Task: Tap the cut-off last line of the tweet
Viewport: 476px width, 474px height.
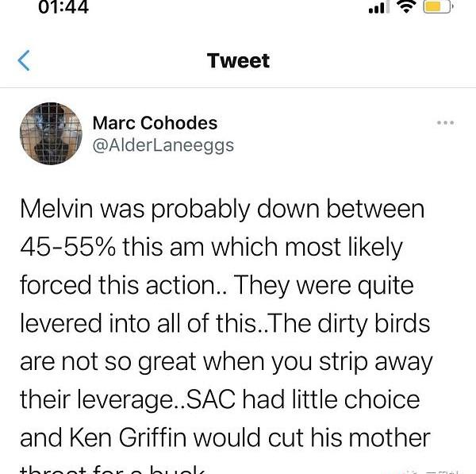Action: [x=113, y=468]
